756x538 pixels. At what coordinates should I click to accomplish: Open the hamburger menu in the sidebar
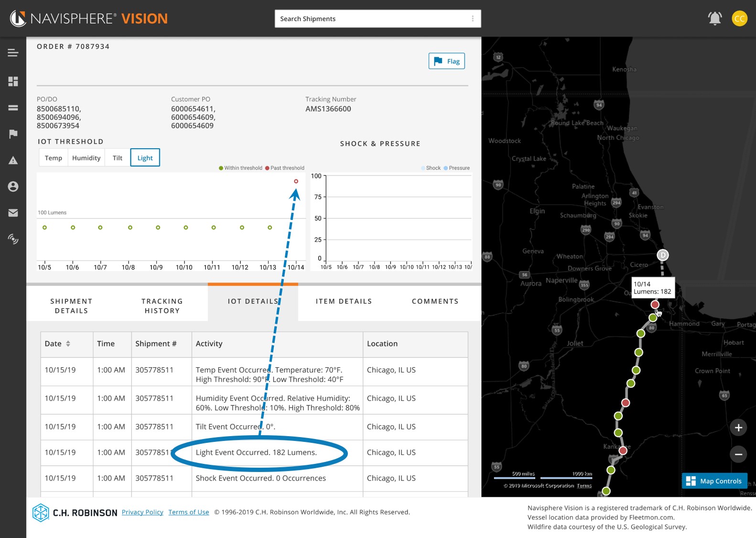[x=13, y=53]
